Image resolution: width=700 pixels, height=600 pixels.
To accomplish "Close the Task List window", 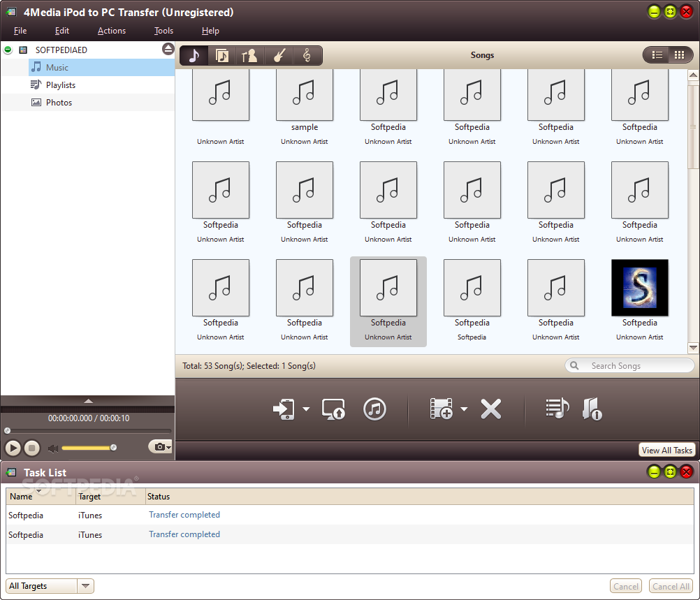I will coord(687,472).
